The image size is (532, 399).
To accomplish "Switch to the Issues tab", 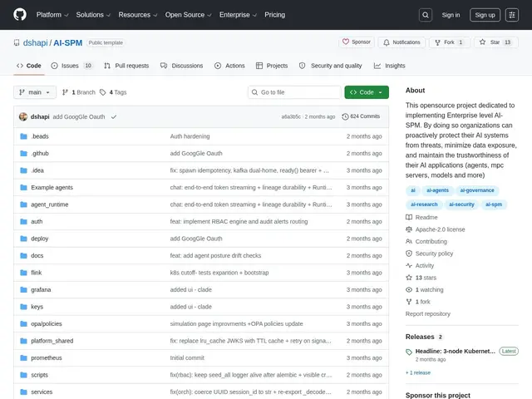I will [71, 66].
